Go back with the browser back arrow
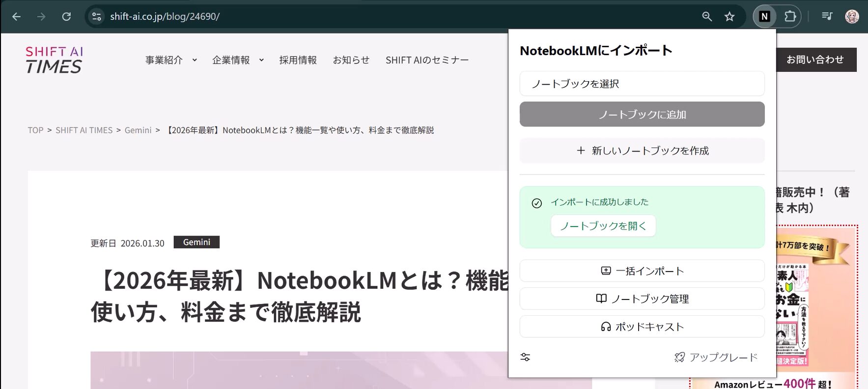868x389 pixels. pos(16,17)
